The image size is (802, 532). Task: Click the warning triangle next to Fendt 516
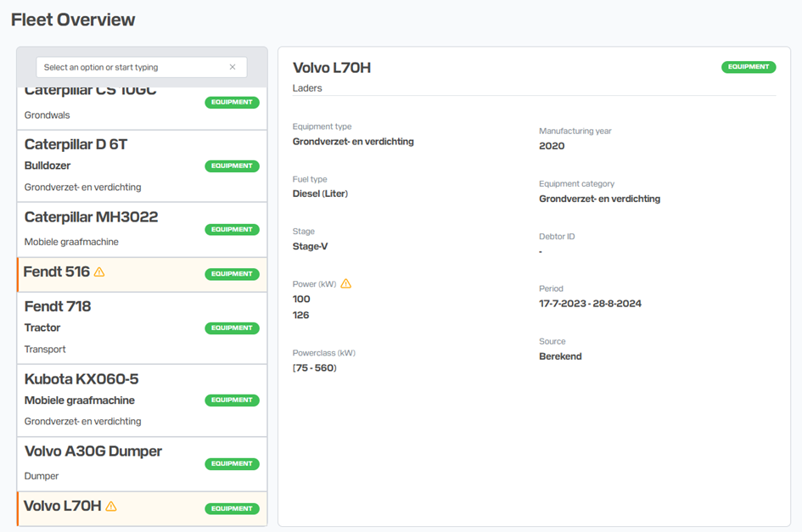click(x=99, y=272)
